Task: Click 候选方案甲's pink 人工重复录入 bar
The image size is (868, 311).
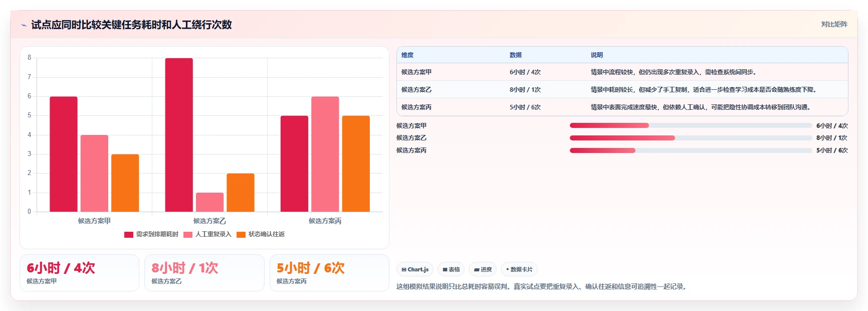Action: 94,174
